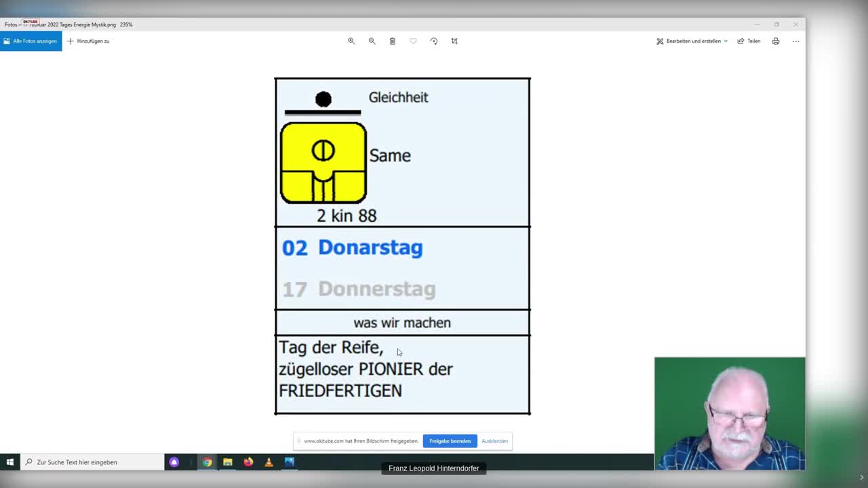Expand Bearbeiten und erstellen dropdown
Viewport: 868px width, 488px height.
coord(692,41)
